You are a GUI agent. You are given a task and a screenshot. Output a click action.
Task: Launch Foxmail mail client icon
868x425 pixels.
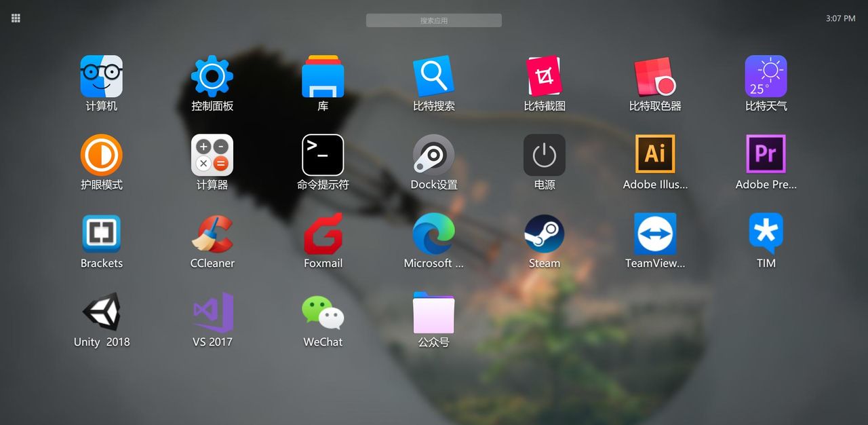click(323, 234)
